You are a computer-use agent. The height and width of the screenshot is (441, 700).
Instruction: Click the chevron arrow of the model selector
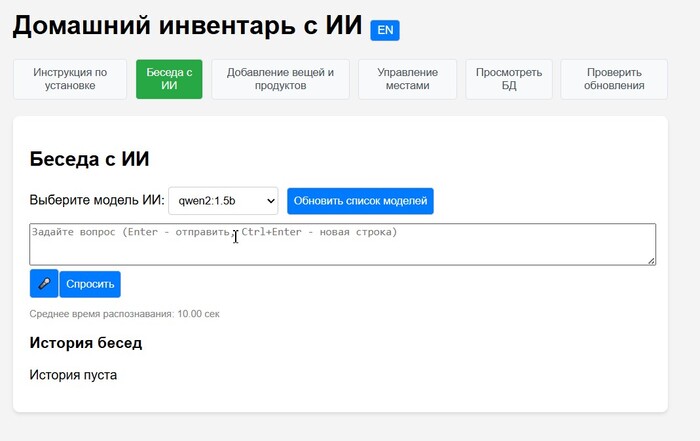tap(267, 201)
